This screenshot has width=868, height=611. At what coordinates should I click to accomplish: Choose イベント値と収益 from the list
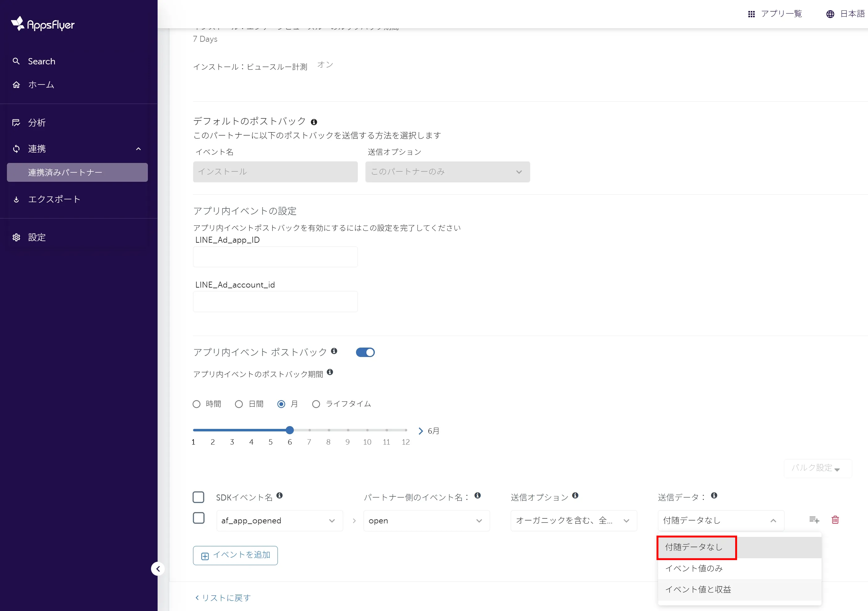pos(698,589)
